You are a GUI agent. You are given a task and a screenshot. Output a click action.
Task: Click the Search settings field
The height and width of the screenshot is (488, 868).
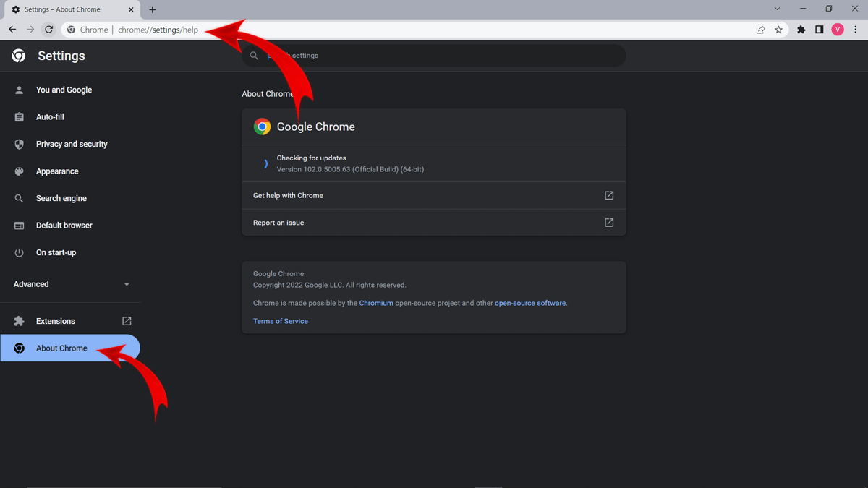(x=434, y=56)
